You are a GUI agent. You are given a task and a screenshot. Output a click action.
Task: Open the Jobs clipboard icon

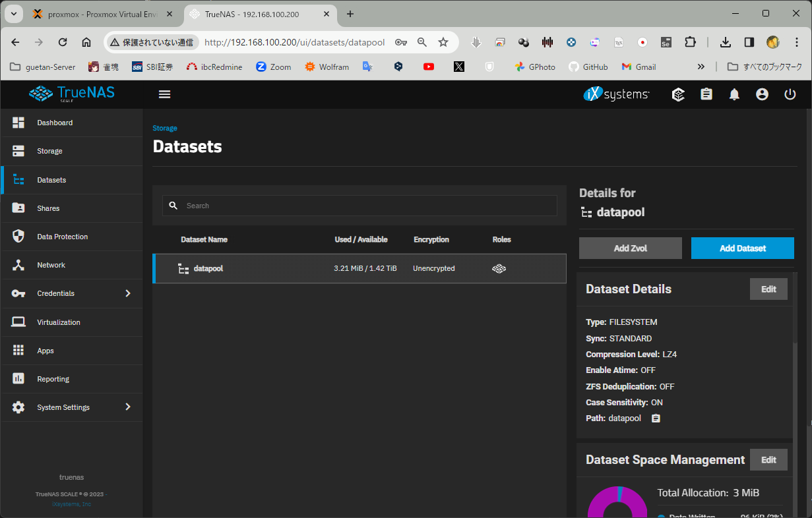point(706,94)
